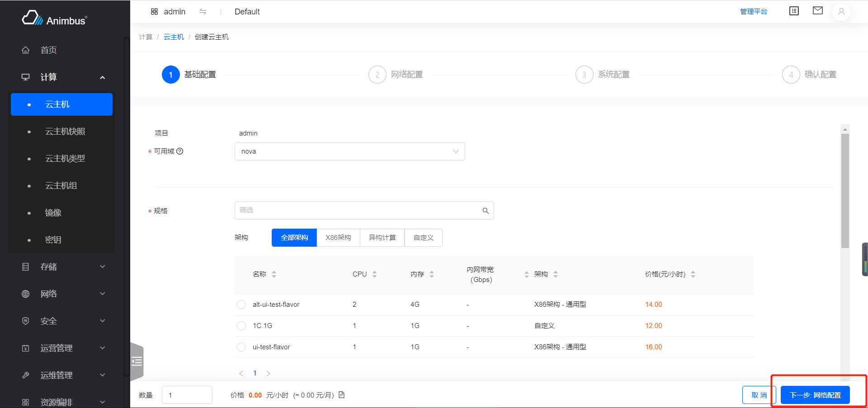Click the 取消 button
Viewport: 868px width, 408px height.
click(x=759, y=395)
